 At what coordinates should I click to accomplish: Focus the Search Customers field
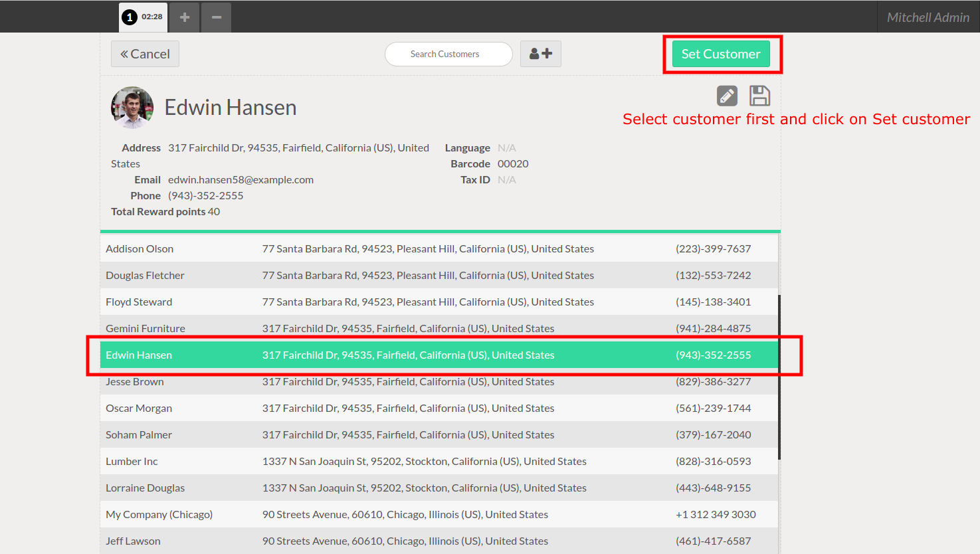point(448,54)
